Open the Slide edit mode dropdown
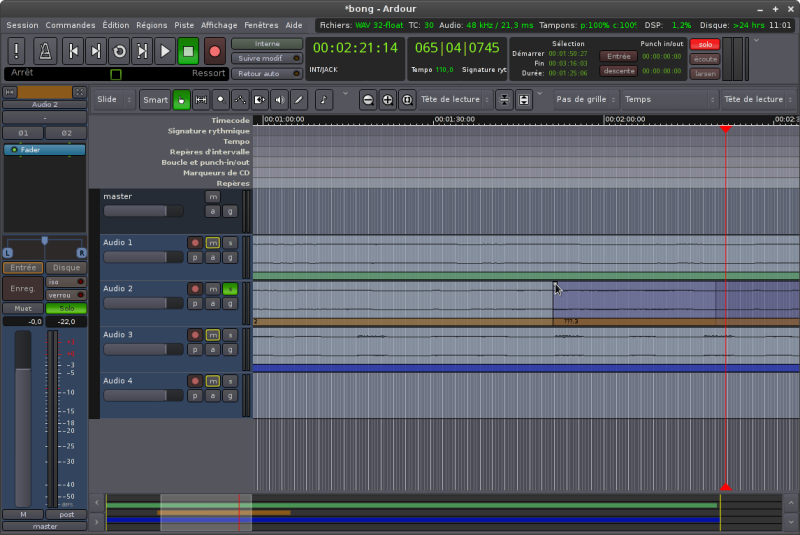The image size is (800, 535). tap(115, 99)
